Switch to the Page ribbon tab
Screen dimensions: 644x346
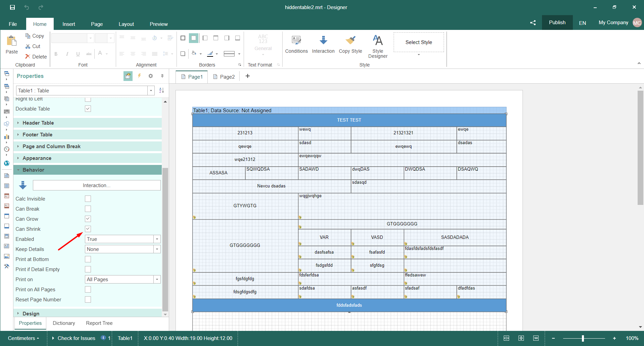click(x=97, y=24)
